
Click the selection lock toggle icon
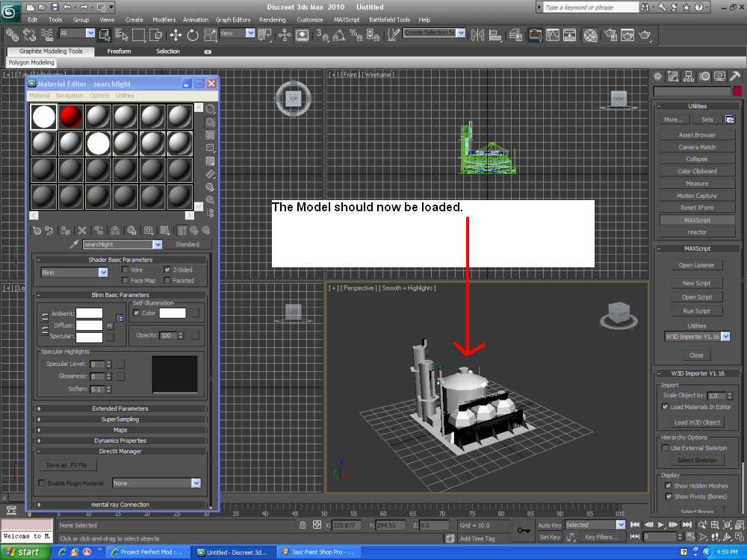(x=303, y=525)
